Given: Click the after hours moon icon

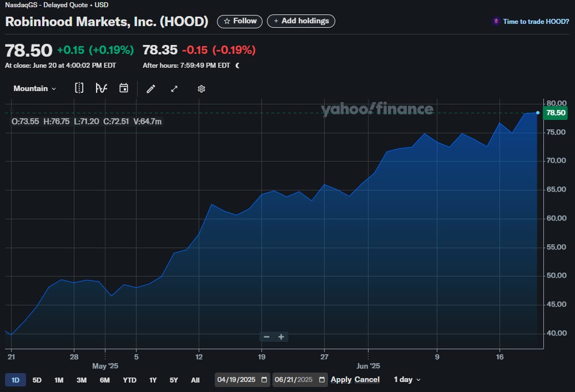Looking at the screenshot, I should pyautogui.click(x=238, y=66).
